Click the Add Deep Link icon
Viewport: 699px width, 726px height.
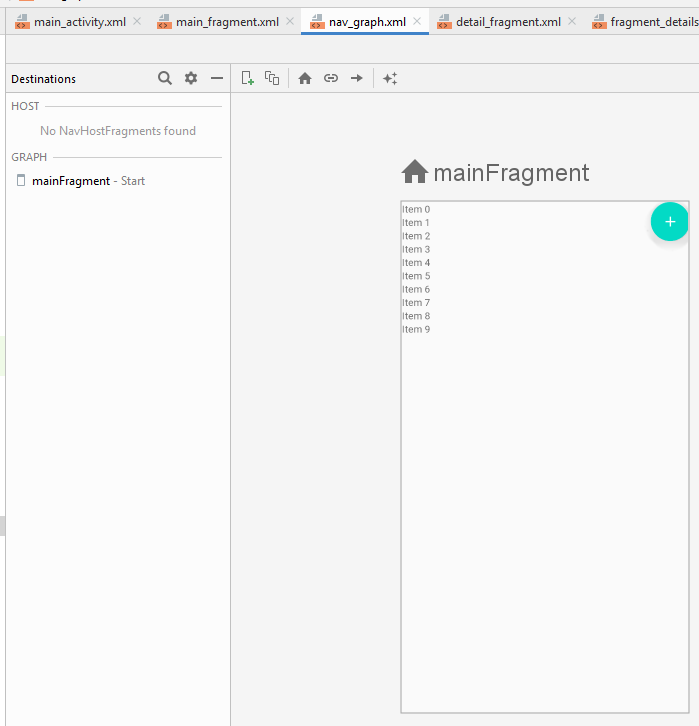[331, 78]
